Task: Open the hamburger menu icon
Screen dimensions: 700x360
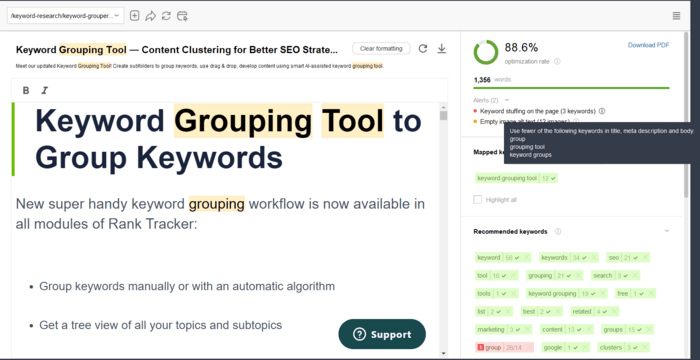Action: 676,16
